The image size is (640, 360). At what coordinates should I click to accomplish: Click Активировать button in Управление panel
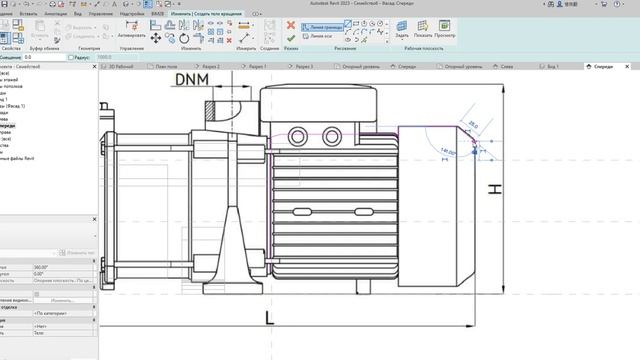pyautogui.click(x=131, y=29)
